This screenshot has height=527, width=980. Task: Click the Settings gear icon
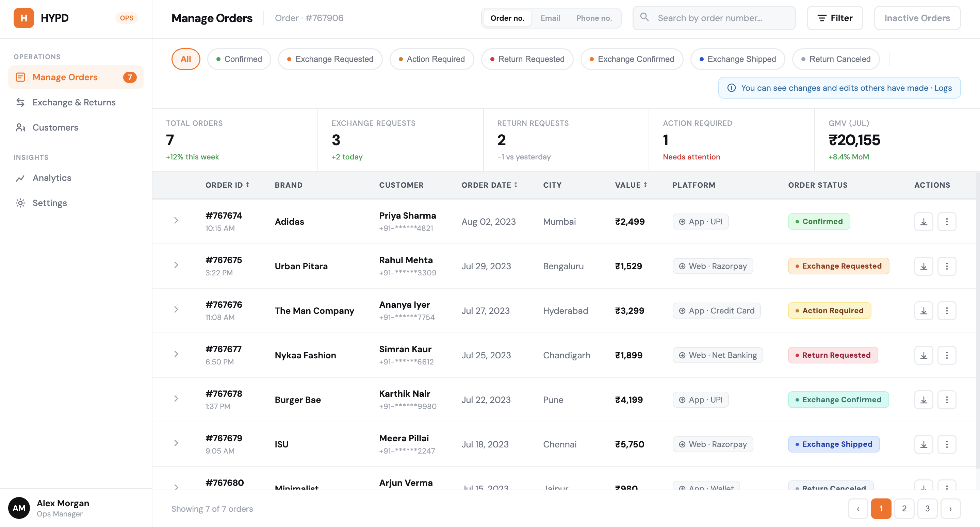click(20, 203)
